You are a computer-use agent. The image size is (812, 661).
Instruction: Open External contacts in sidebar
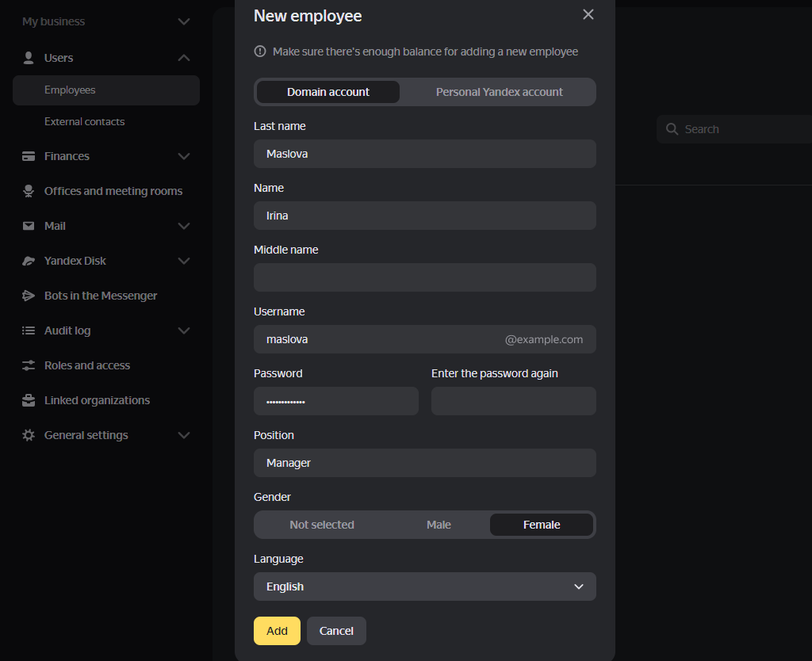[x=84, y=122]
